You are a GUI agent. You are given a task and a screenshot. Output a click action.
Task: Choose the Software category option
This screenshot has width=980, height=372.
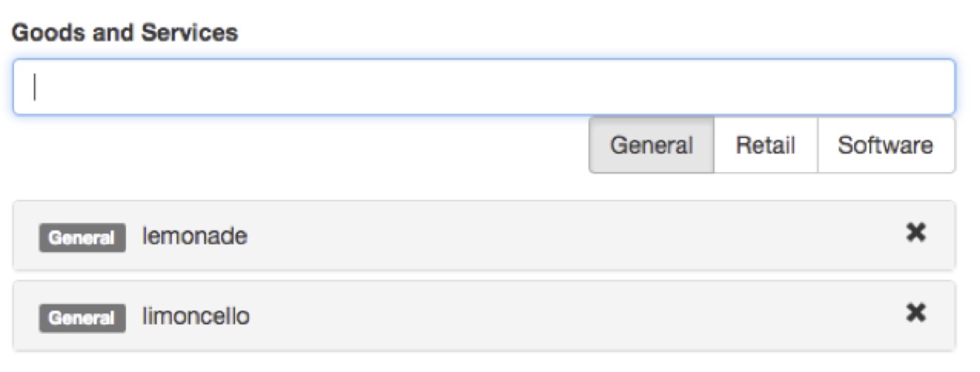[x=885, y=145]
